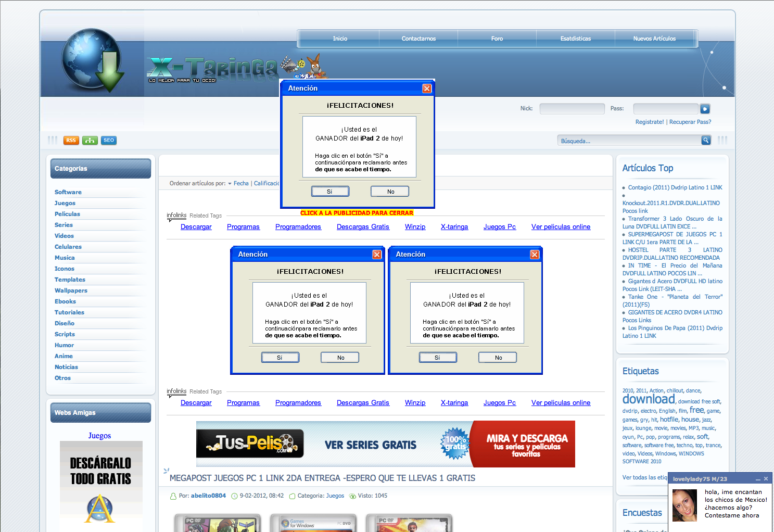Open the Registrate! link
Image resolution: width=774 pixels, height=532 pixels.
[x=649, y=122]
